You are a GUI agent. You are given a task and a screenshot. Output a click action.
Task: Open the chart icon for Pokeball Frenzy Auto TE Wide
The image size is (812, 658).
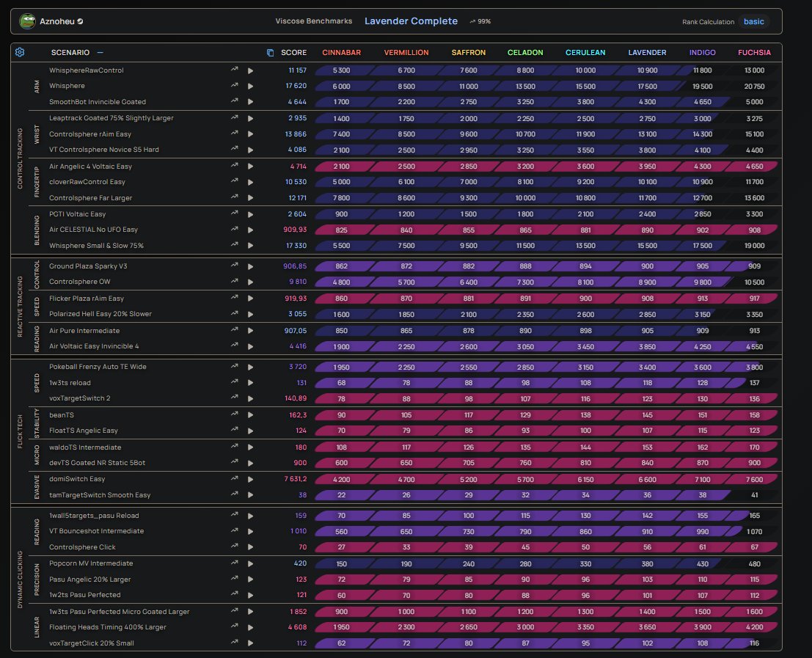235,366
